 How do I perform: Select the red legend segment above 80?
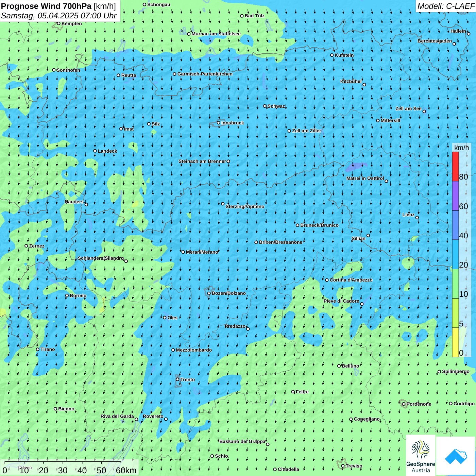tap(455, 167)
